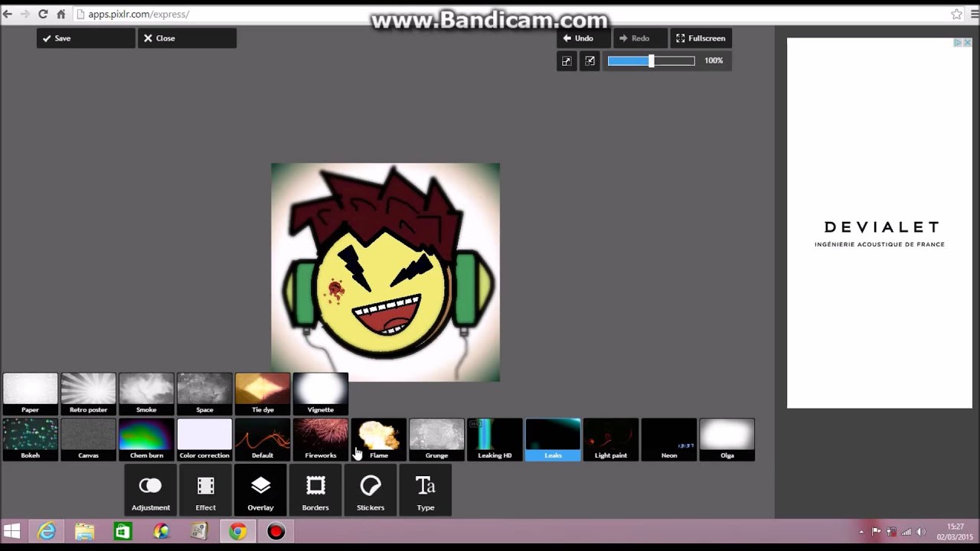This screenshot has width=980, height=551.
Task: Go back in the browser
Action: point(8,14)
